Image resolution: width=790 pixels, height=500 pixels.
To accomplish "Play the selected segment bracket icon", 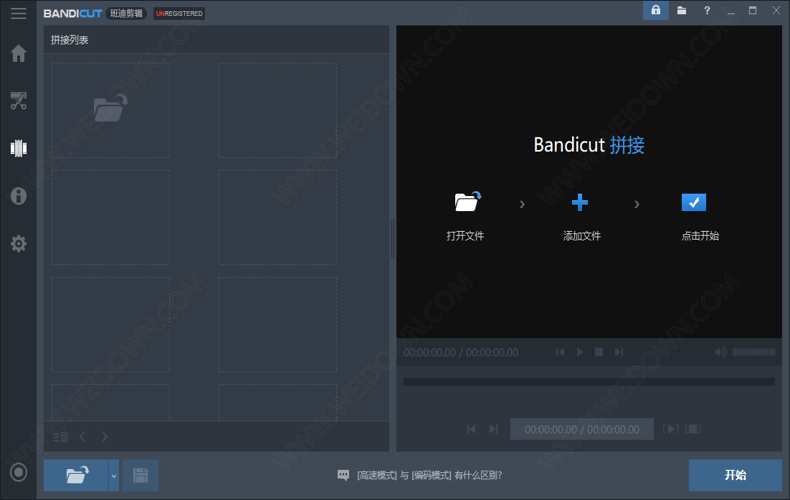I will pyautogui.click(x=670, y=429).
